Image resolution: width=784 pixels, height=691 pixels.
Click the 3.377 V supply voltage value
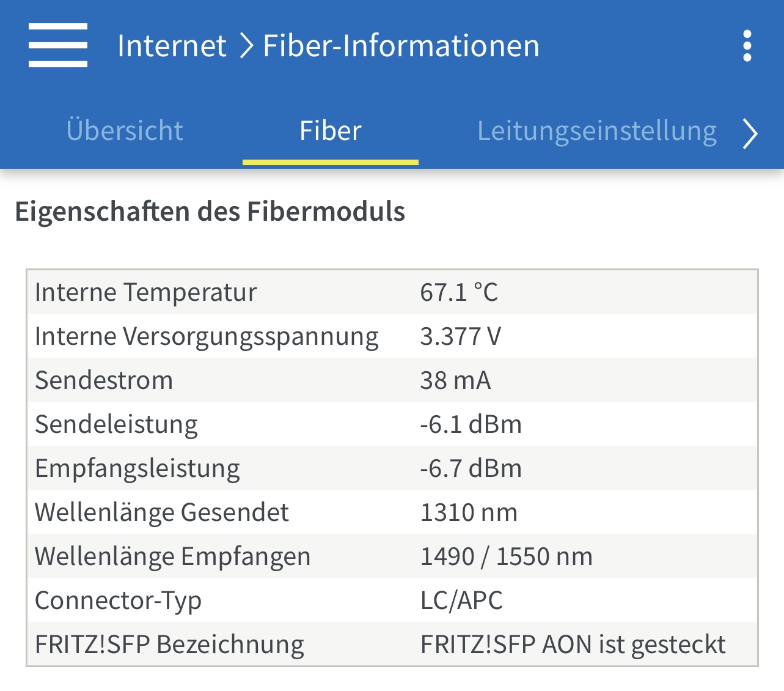[x=461, y=336]
